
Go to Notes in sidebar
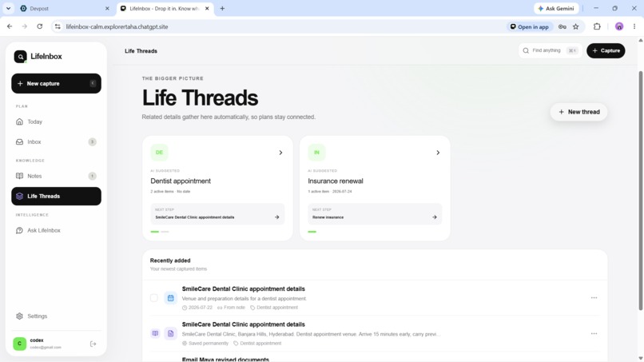point(56,176)
